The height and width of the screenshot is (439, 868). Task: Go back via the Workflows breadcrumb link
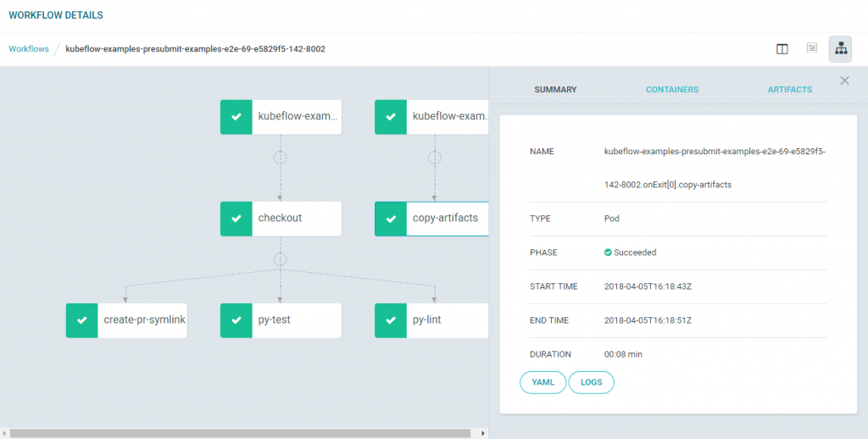tap(29, 48)
